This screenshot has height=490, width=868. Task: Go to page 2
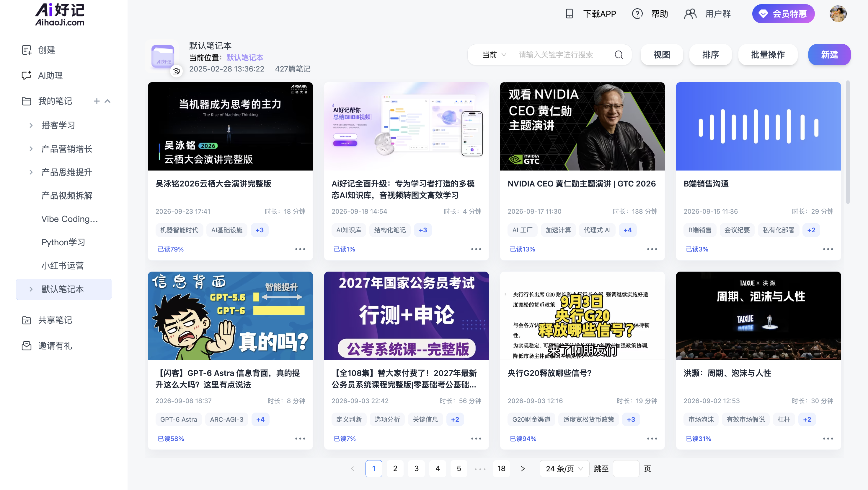coord(395,468)
